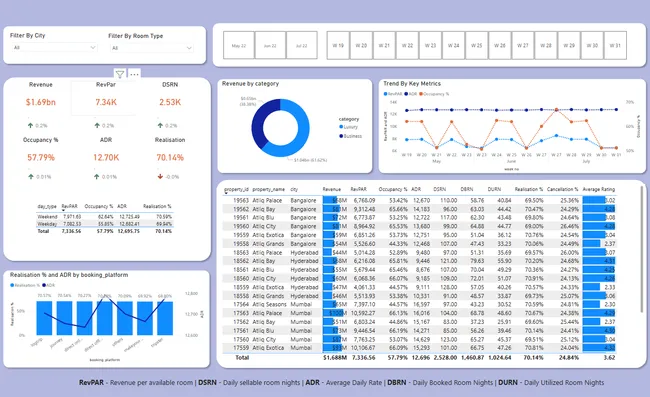Click the $1,688M total revenue cell

335,357
